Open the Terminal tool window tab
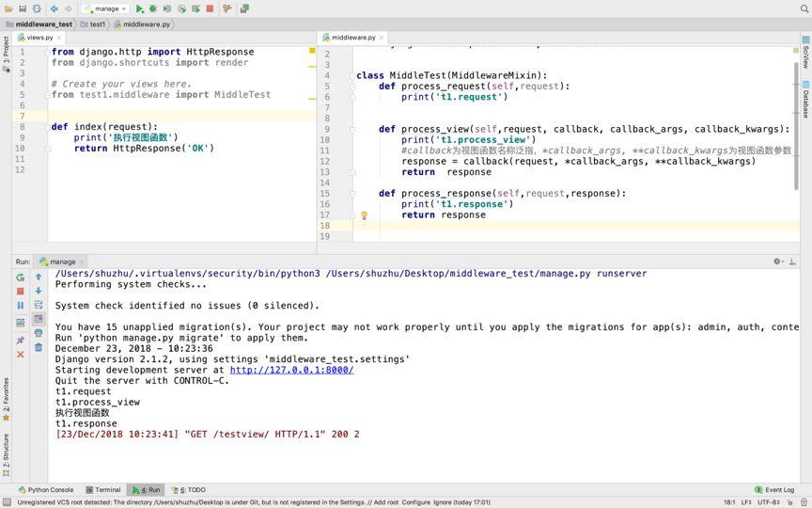This screenshot has height=508, width=812. pos(102,490)
